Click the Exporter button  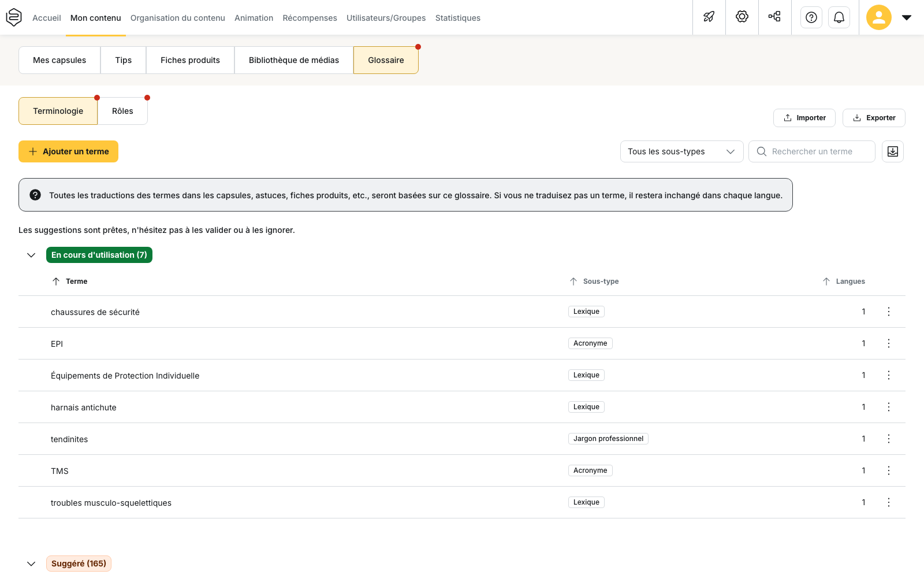coord(874,118)
